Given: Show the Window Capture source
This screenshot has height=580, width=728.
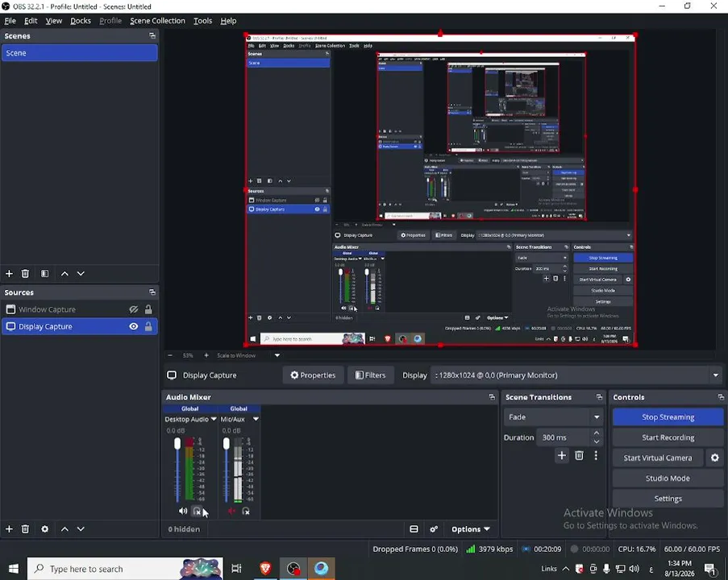Looking at the screenshot, I should coord(134,309).
